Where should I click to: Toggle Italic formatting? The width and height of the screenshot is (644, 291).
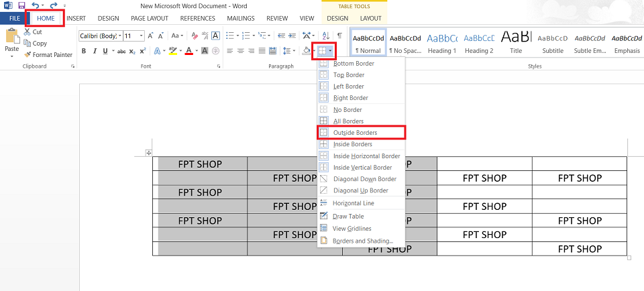coord(95,51)
